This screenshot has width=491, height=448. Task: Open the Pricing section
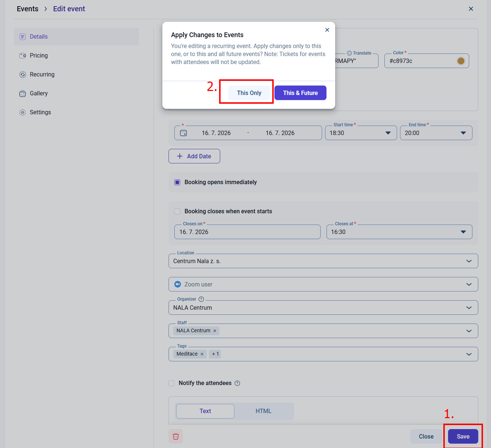point(76,56)
